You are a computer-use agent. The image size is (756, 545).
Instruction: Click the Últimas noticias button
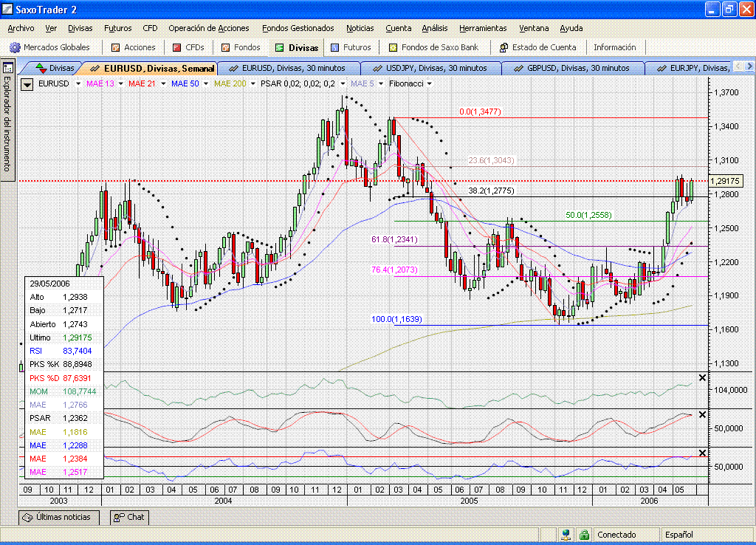pyautogui.click(x=58, y=518)
